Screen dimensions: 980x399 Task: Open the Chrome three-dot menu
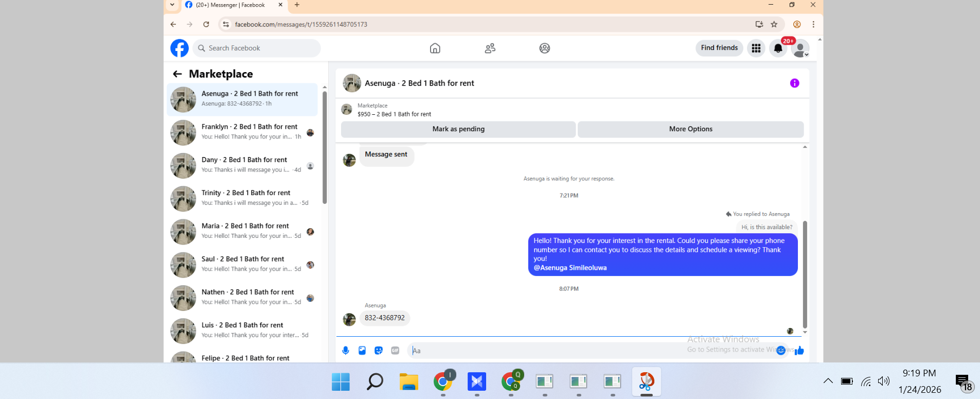(813, 24)
